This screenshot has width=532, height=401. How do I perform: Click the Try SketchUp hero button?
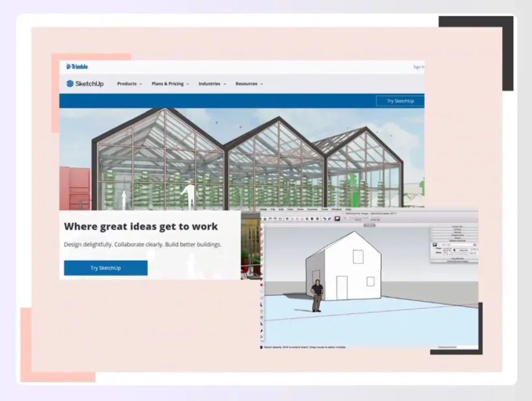coord(105,268)
